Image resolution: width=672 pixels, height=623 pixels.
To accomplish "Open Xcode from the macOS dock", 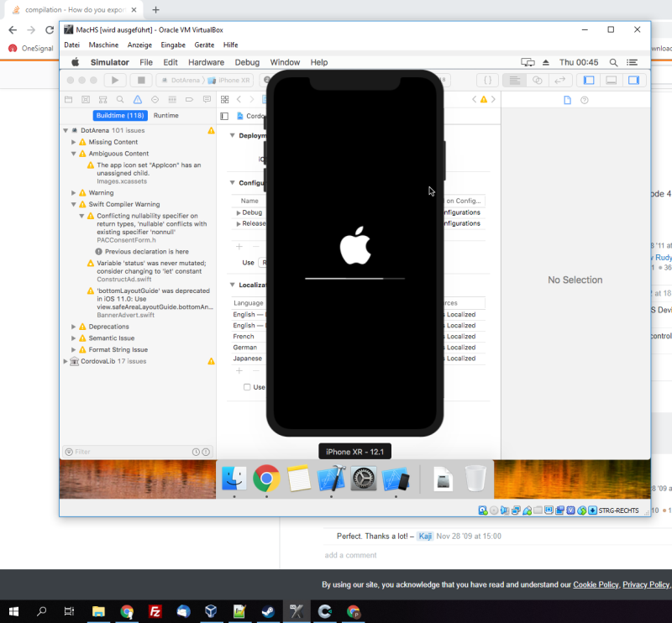I will (x=331, y=479).
